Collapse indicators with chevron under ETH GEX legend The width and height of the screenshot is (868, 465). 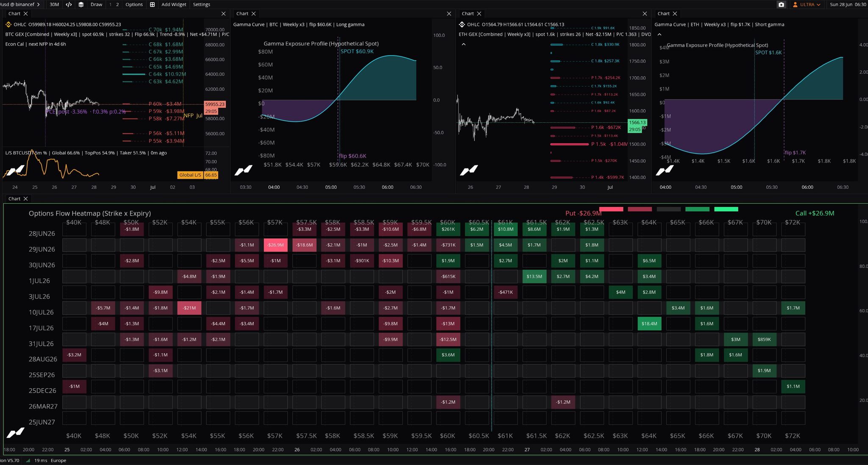(464, 44)
